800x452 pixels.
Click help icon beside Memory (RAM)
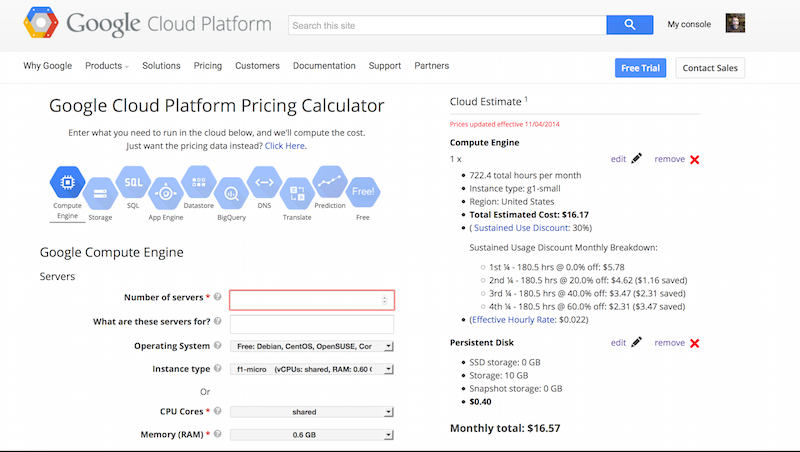(x=217, y=434)
